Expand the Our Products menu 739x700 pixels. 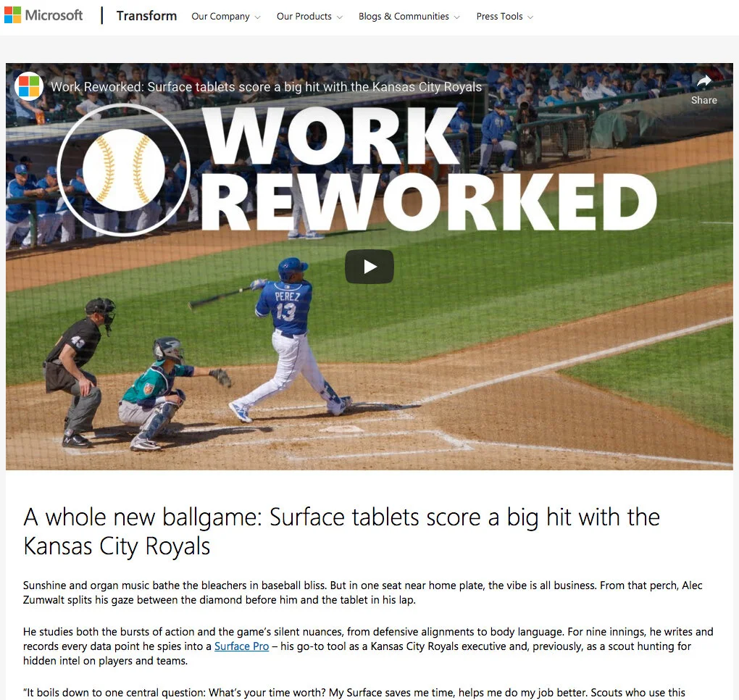[x=309, y=17]
